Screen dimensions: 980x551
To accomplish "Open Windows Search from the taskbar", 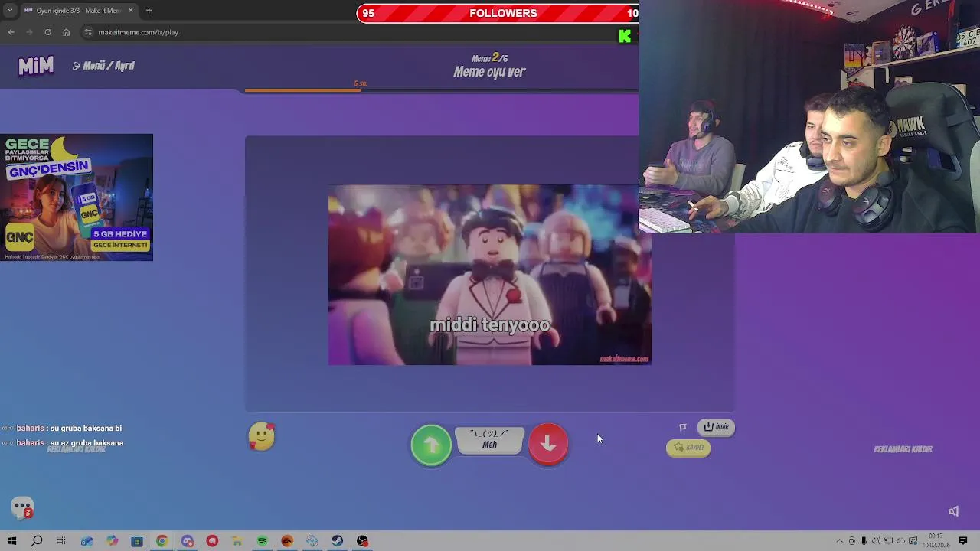I will [36, 541].
